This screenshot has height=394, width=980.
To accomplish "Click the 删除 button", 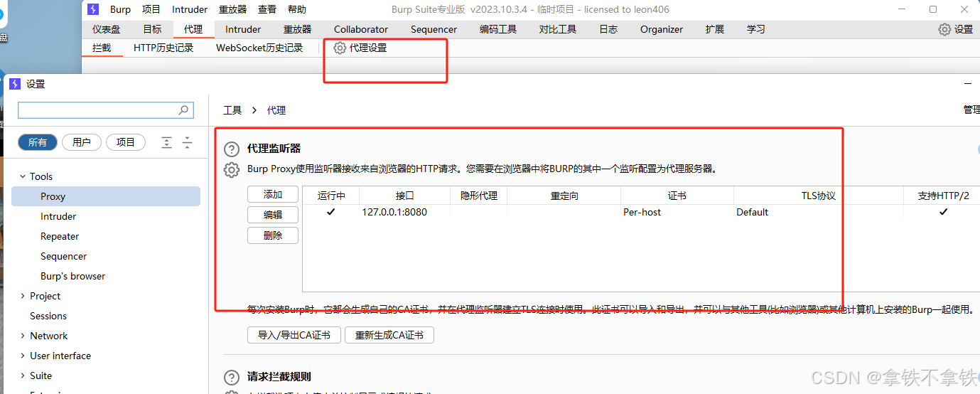I will click(273, 235).
